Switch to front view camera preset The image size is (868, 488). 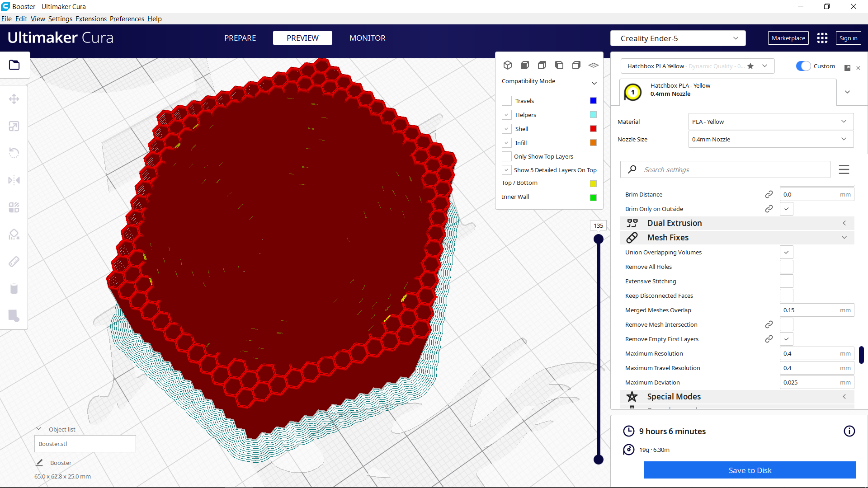pos(524,65)
